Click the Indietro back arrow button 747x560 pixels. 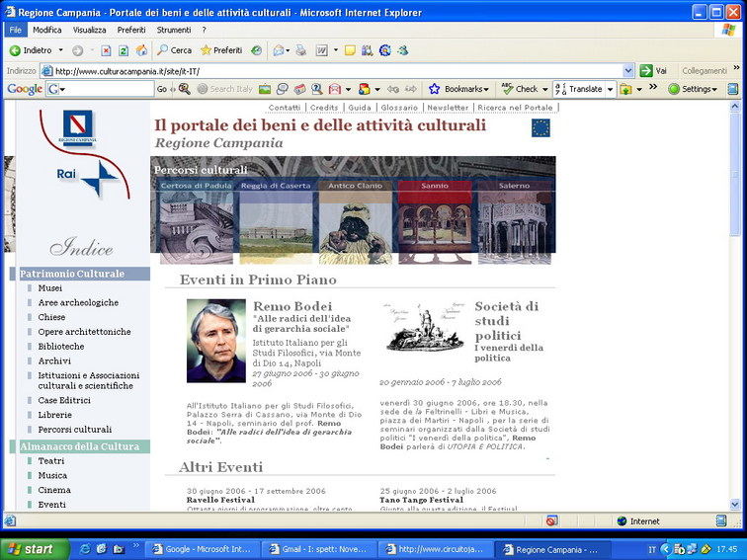coord(31,50)
